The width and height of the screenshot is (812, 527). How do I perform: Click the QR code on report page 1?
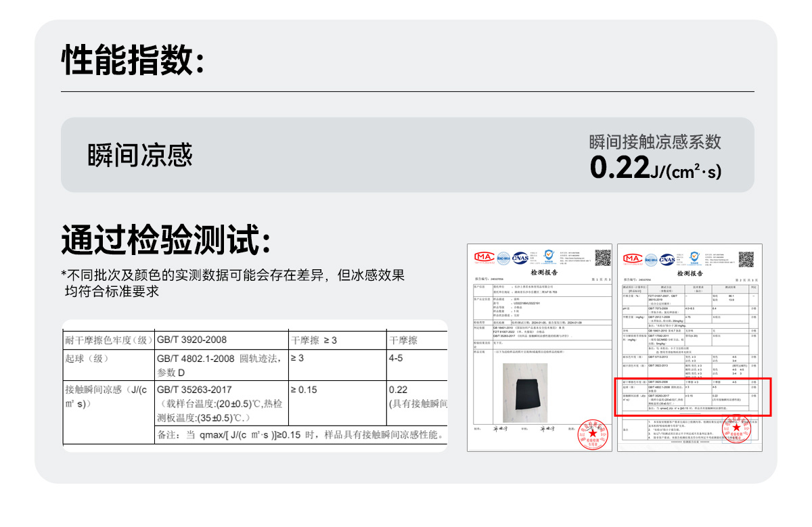(x=602, y=257)
